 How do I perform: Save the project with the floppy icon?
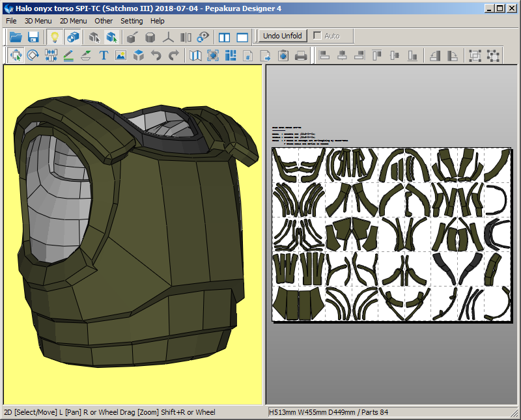point(33,37)
